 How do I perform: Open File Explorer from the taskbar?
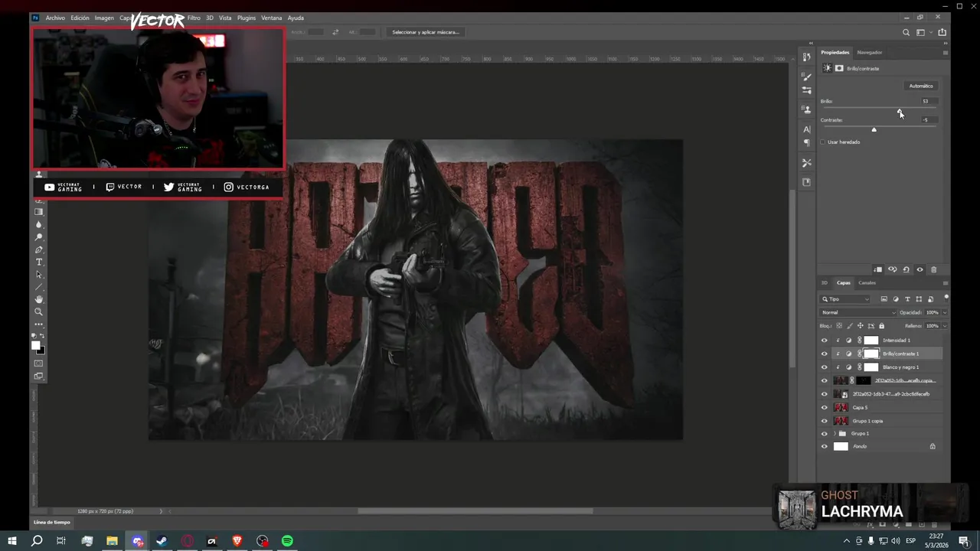pos(112,541)
